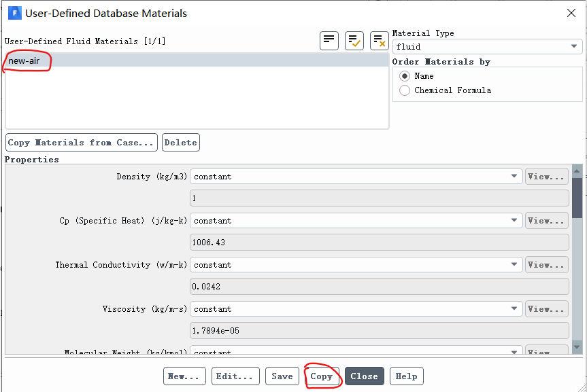Image resolution: width=587 pixels, height=392 pixels.
Task: Click the Properties scrollbar down arrow
Action: 577,347
